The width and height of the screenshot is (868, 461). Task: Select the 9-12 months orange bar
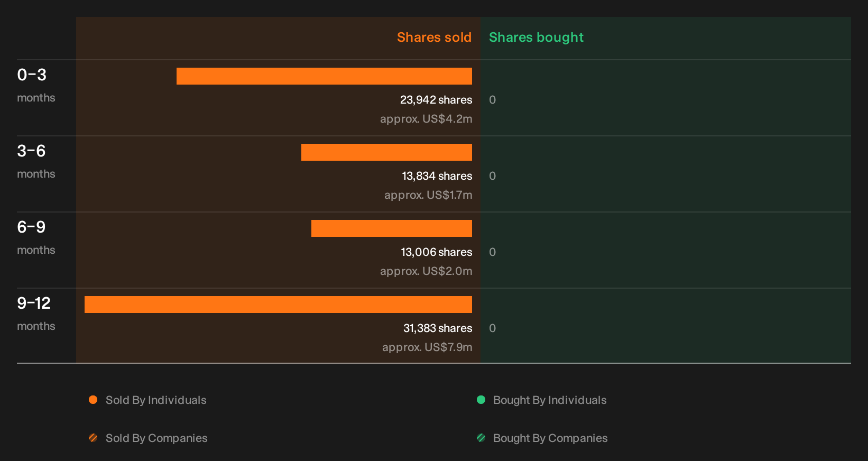pos(278,305)
